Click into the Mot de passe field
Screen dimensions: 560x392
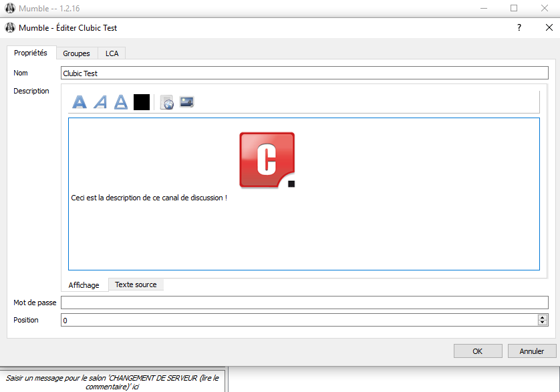click(305, 303)
